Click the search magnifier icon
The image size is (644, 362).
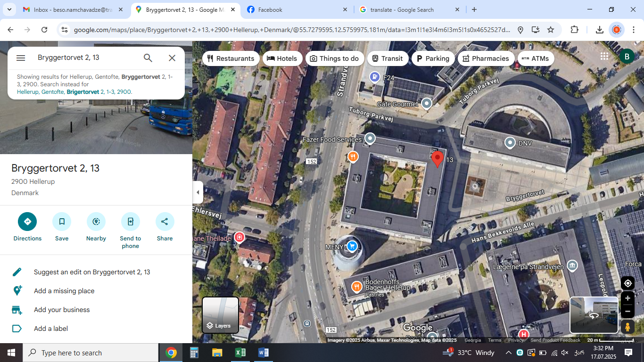(148, 58)
